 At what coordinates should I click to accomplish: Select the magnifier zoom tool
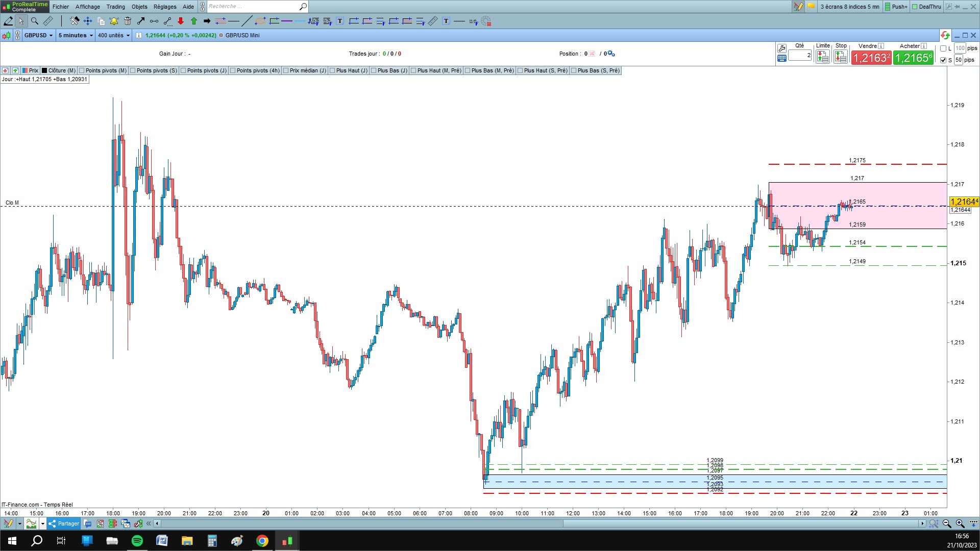pos(34,21)
